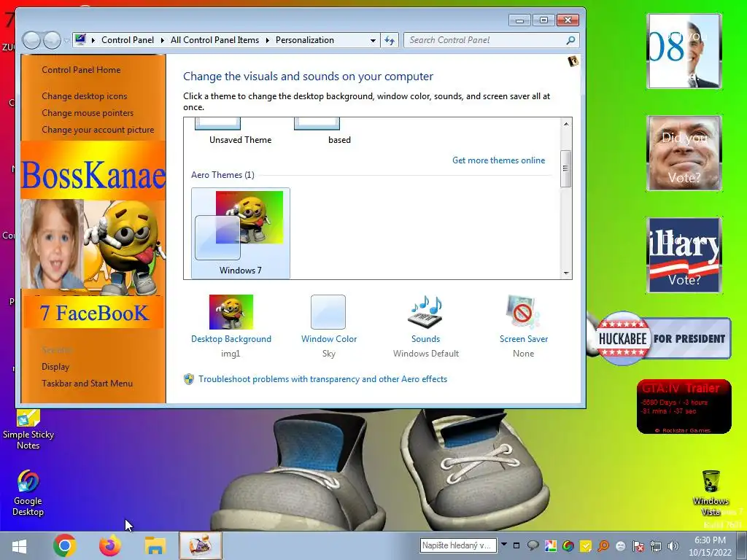Screen dimensions: 747x560
Task: Launch Google Chrome from taskbar
Action: tap(65, 545)
